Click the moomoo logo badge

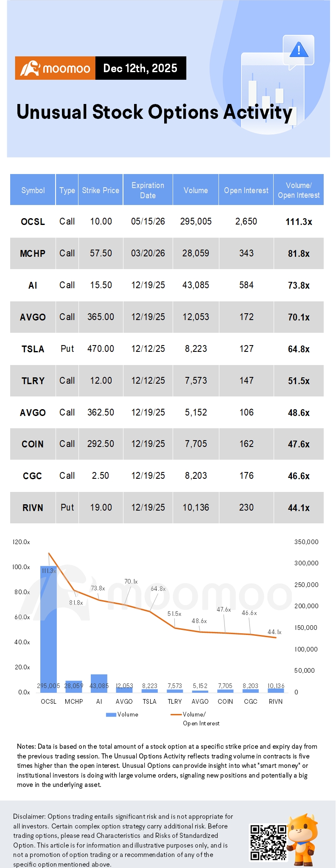pos(55,68)
